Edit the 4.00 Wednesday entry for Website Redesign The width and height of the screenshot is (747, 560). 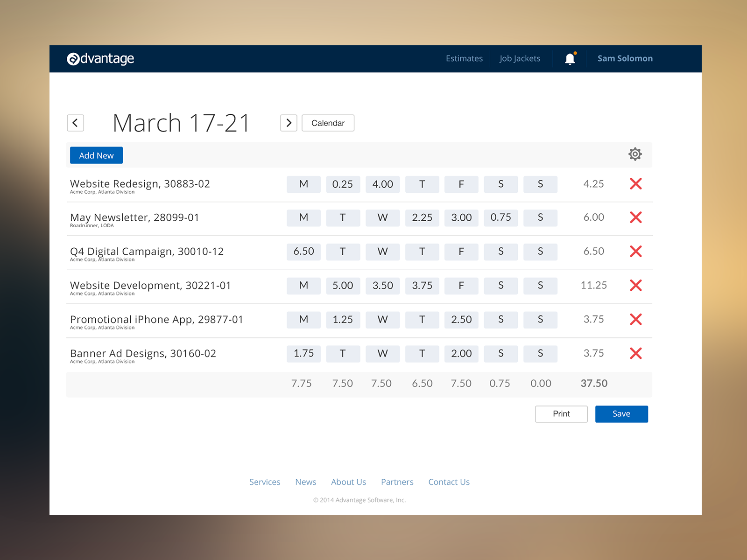click(x=382, y=184)
